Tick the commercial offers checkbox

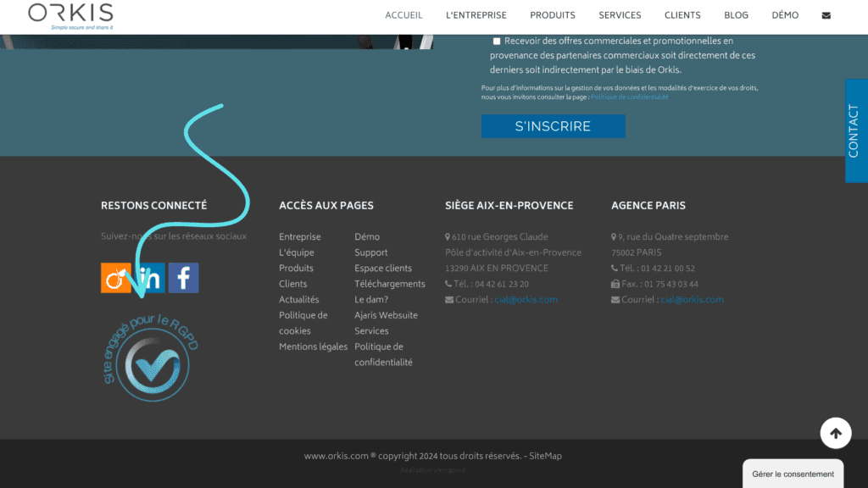pyautogui.click(x=497, y=41)
